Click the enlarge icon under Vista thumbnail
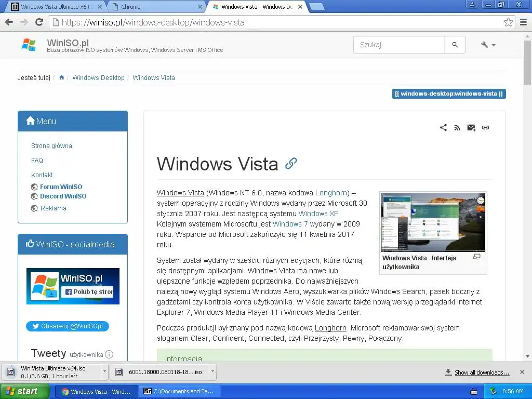 pos(477,257)
